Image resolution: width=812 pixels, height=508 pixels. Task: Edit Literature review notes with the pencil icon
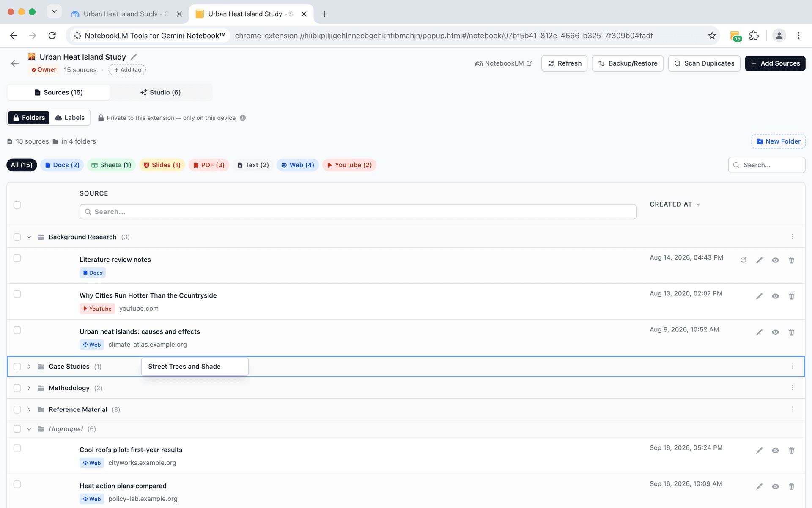759,260
